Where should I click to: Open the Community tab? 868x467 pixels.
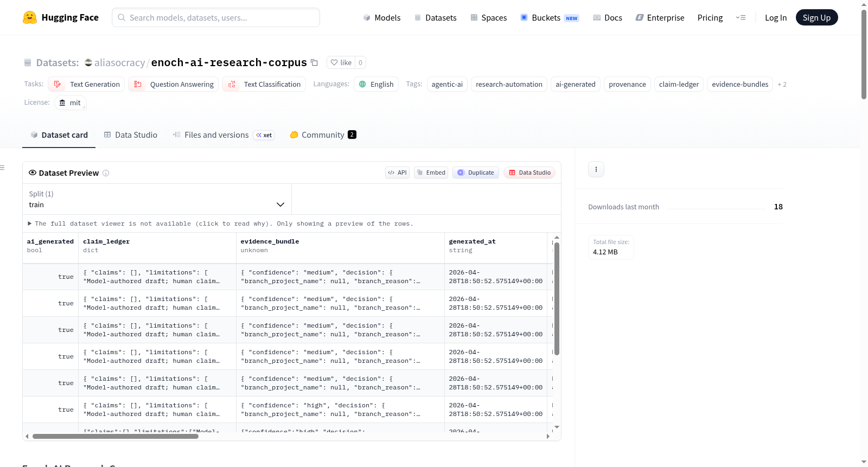[x=323, y=135]
